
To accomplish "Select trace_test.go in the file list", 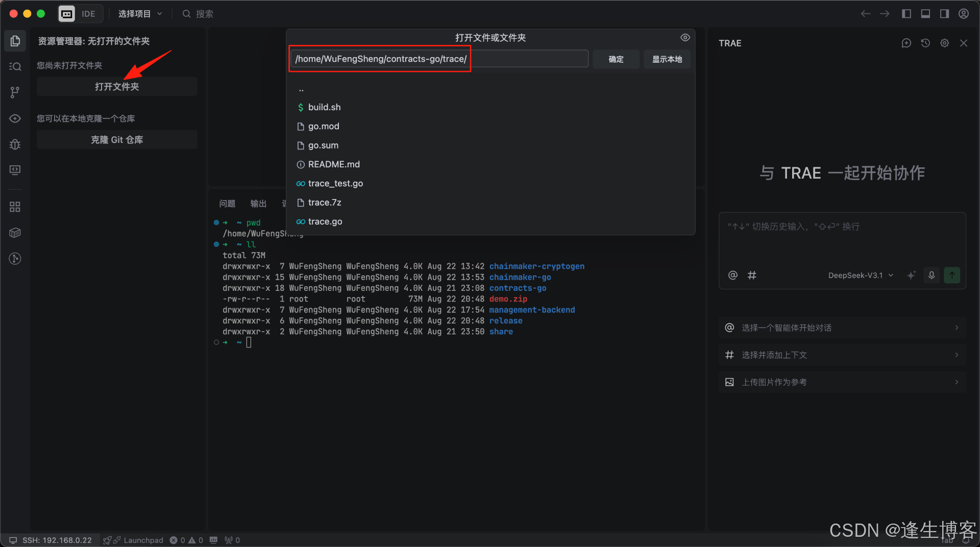I will tap(335, 183).
